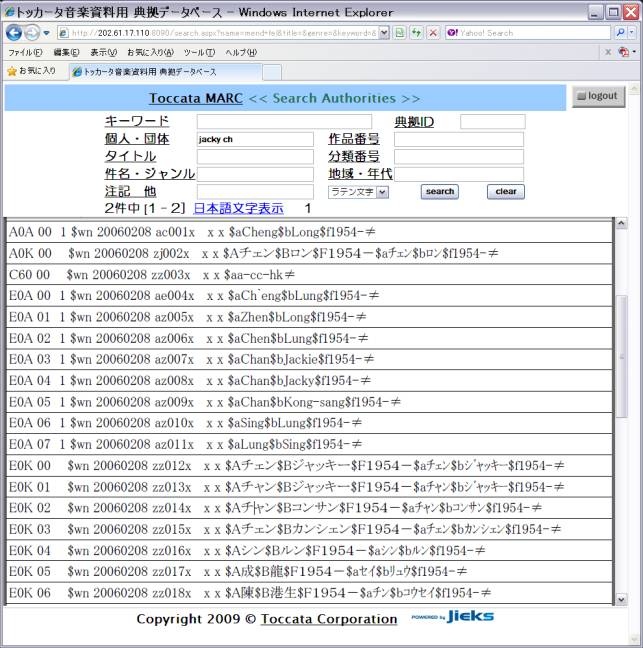643x648 pixels.
Task: Click the タイトル label link
Action: tap(130, 156)
